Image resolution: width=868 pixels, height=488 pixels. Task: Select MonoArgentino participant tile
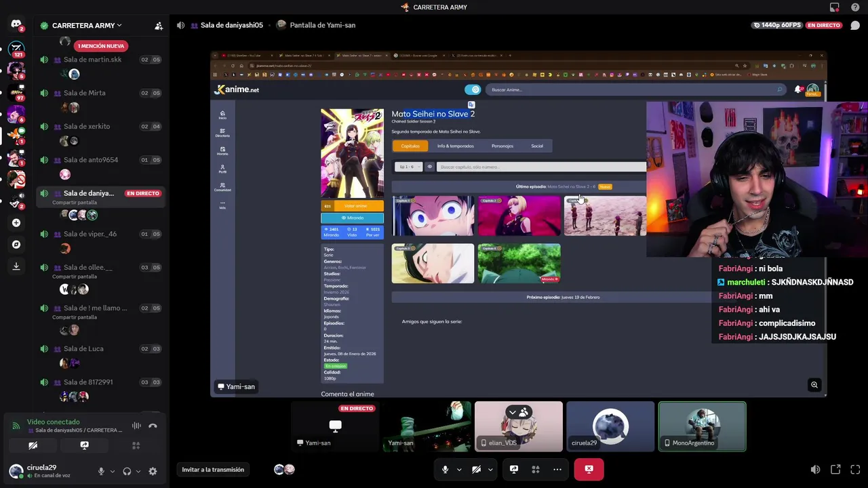pyautogui.click(x=702, y=426)
